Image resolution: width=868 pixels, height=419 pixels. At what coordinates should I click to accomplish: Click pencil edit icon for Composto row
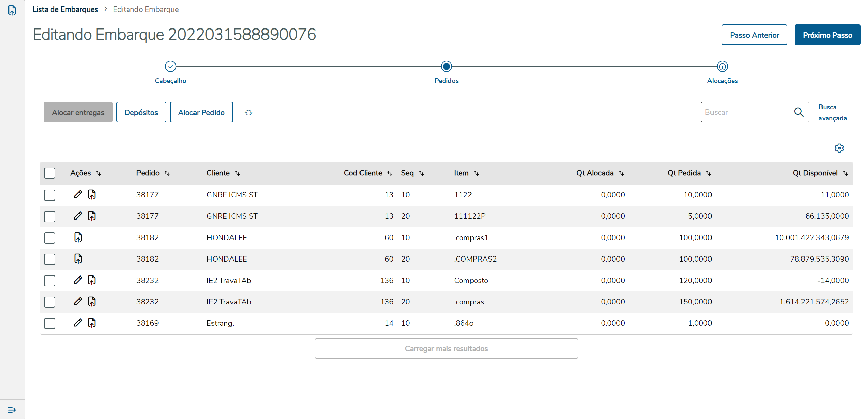tap(78, 280)
